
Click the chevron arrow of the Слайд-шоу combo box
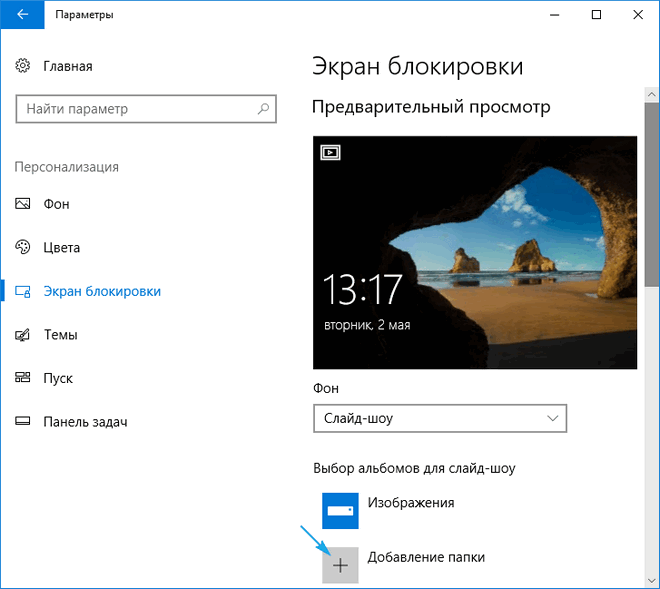[552, 417]
